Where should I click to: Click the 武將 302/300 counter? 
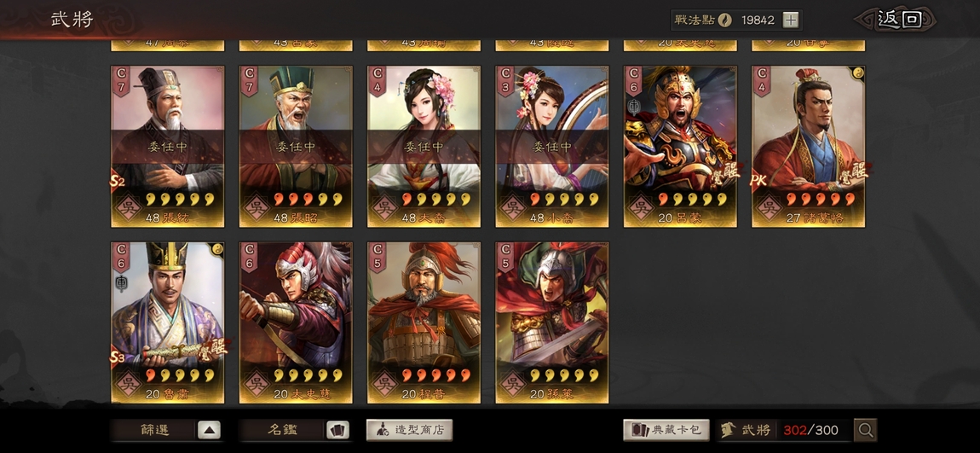(x=783, y=430)
